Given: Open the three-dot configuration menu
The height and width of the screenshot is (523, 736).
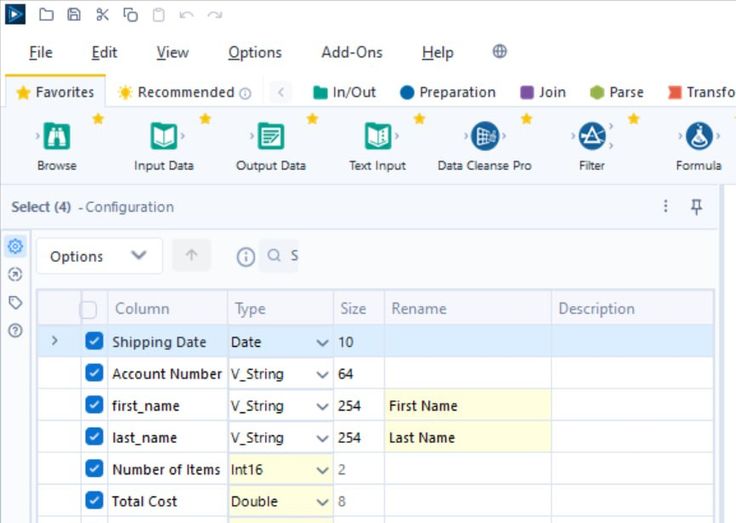Looking at the screenshot, I should pyautogui.click(x=666, y=206).
